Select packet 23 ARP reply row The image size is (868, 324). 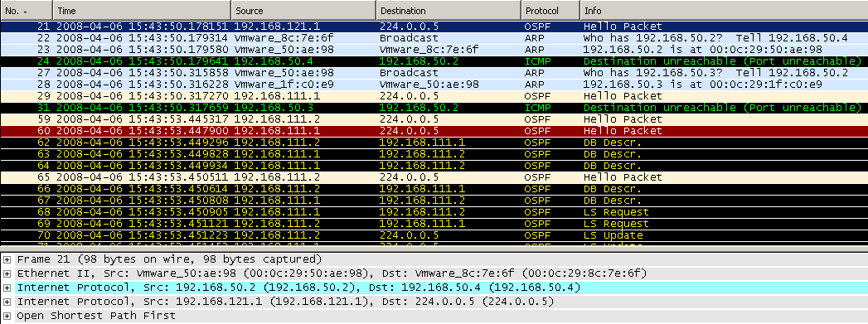(434, 50)
